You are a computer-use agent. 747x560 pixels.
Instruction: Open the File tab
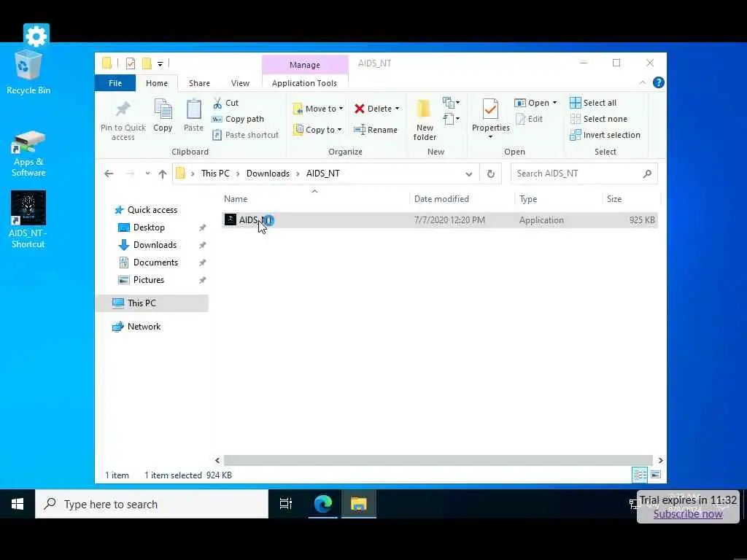click(115, 83)
